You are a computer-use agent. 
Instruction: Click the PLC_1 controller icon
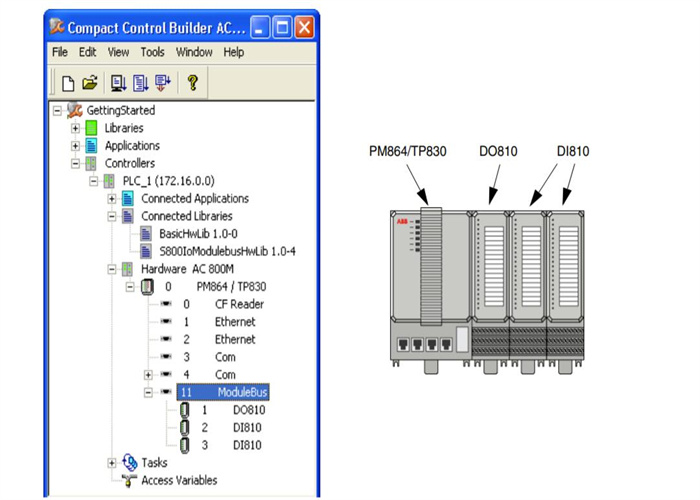[109, 181]
